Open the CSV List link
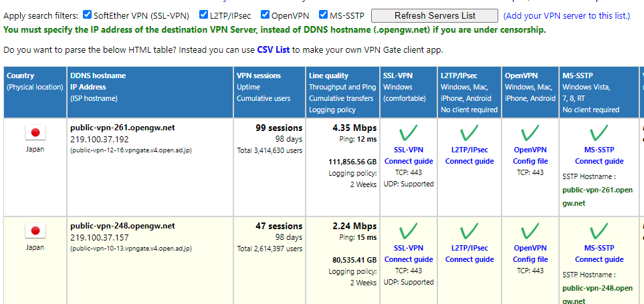Screen dimensions: 644x304 (x=273, y=49)
